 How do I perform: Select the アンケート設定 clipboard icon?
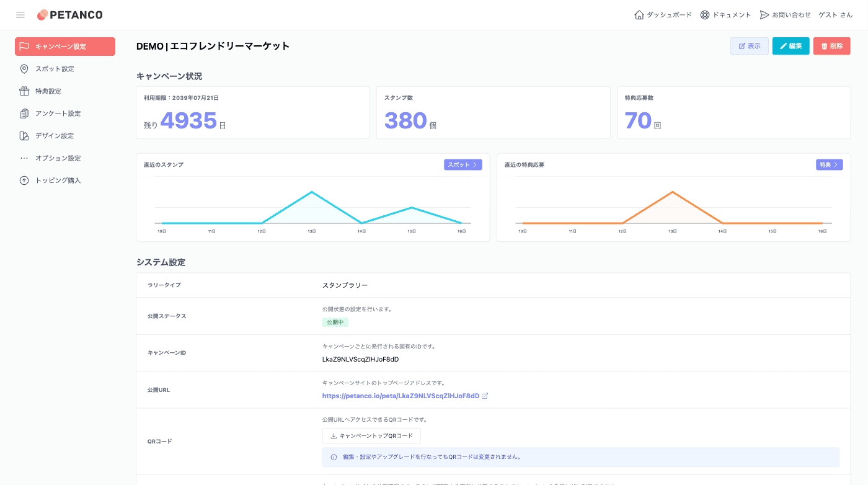pos(24,113)
